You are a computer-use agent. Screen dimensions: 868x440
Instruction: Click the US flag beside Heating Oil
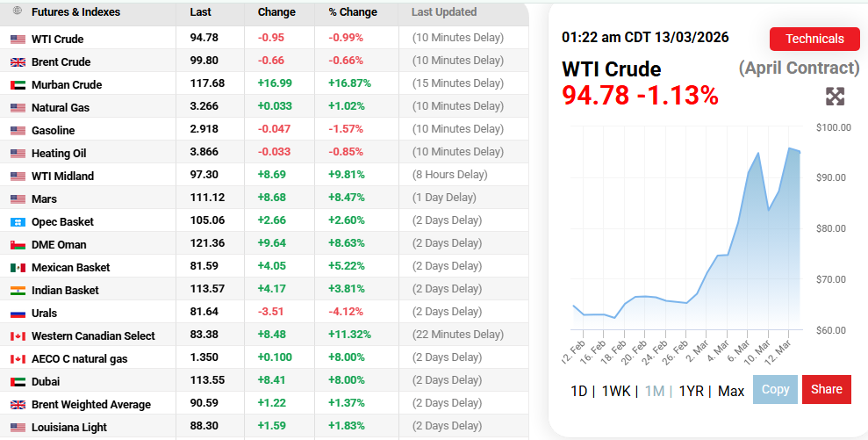click(x=18, y=153)
